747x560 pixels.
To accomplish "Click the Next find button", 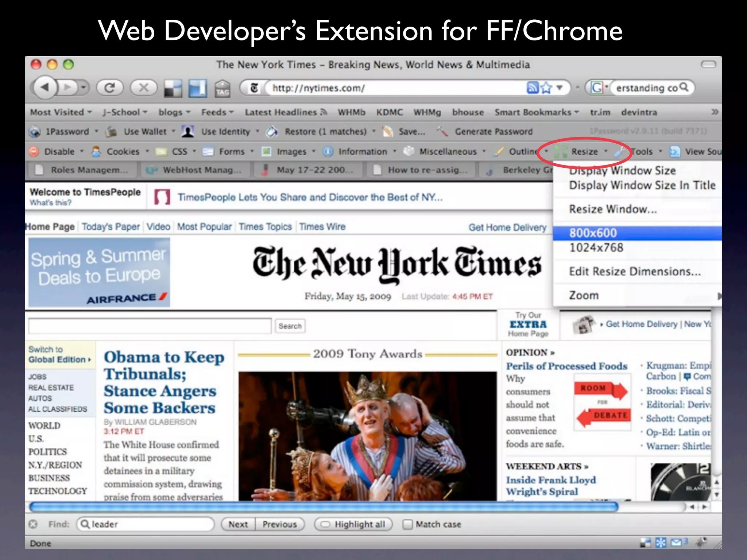I will pos(238,524).
